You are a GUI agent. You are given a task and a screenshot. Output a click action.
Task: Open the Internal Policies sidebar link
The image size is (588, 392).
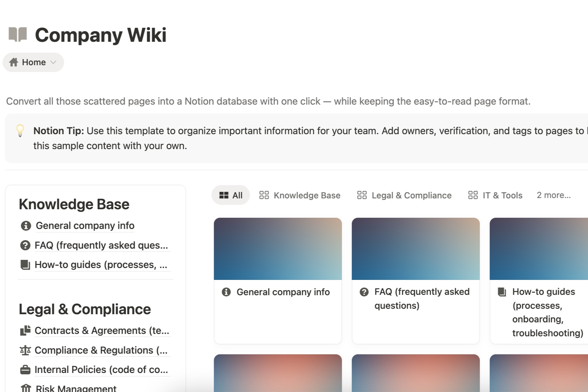(x=101, y=370)
